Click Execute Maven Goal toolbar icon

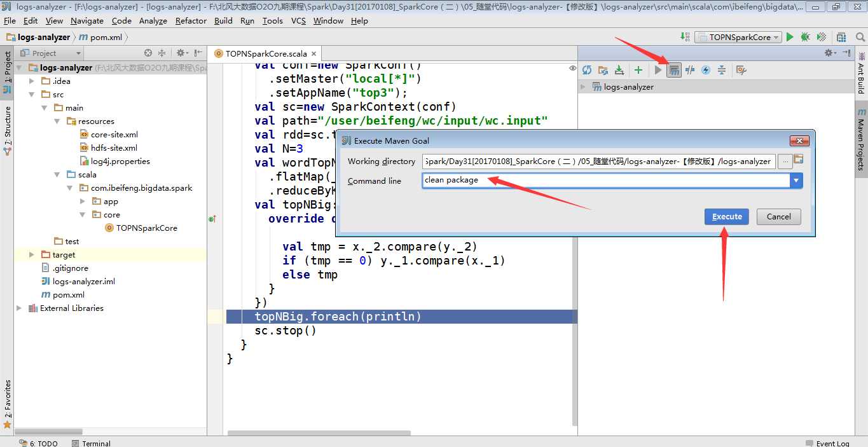(674, 70)
